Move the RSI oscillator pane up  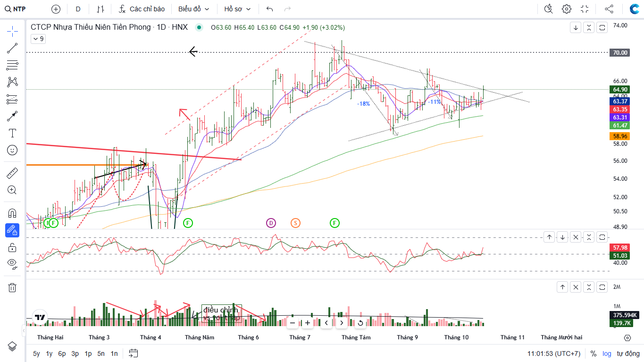tap(549, 237)
